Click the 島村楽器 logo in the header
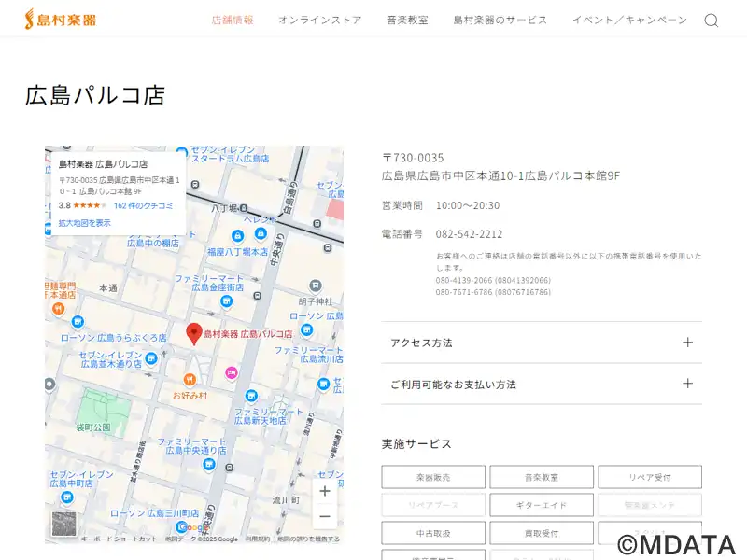Viewport: 747px width, 560px height. (61, 20)
